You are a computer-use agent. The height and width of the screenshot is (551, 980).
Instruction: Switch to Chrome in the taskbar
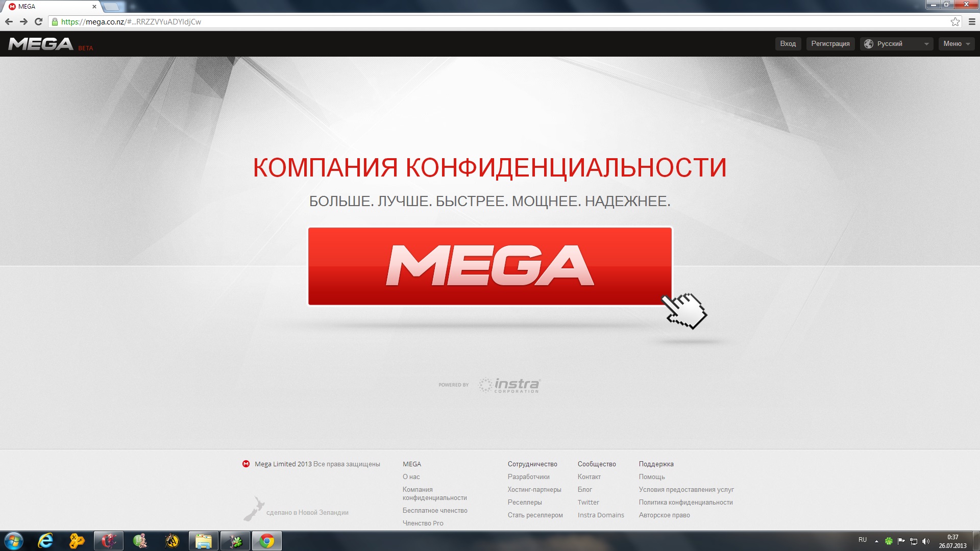click(267, 541)
